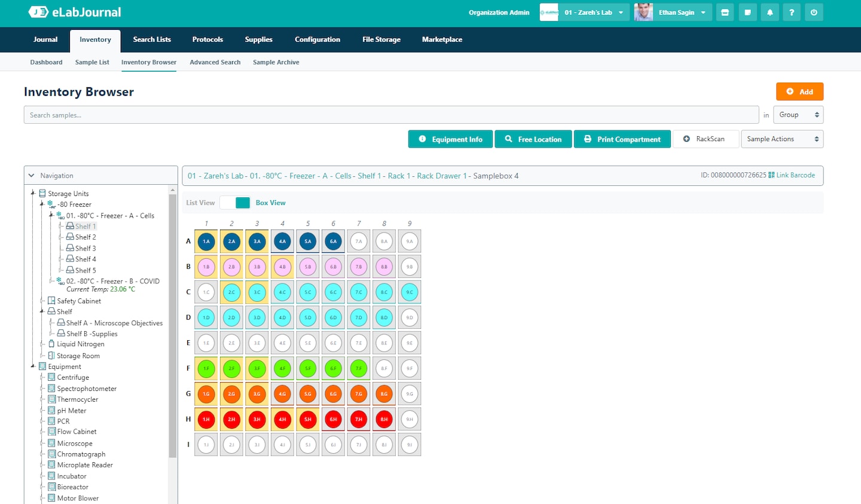Image resolution: width=861 pixels, height=504 pixels.
Task: Click the Free Location button
Action: click(533, 139)
